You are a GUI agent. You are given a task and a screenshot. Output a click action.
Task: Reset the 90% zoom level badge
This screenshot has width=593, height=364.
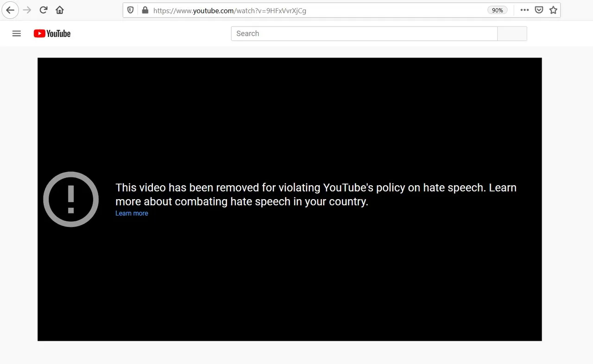pyautogui.click(x=498, y=10)
